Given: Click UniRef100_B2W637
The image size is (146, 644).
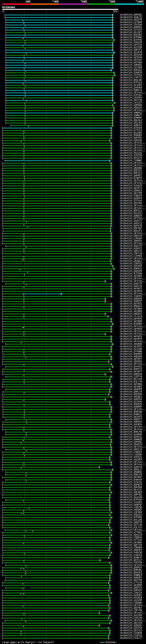Looking at the screenshot, I should 131,557.
